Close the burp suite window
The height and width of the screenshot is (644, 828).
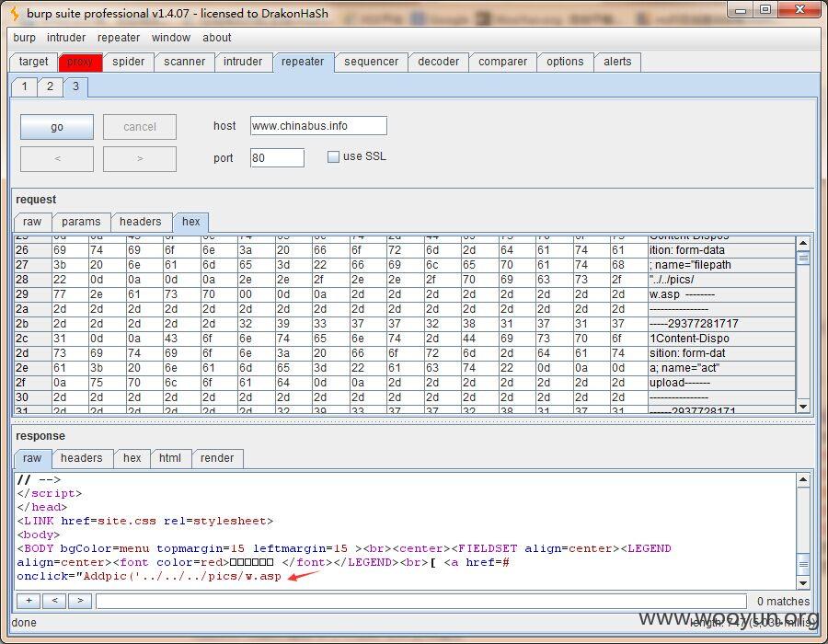(x=800, y=10)
